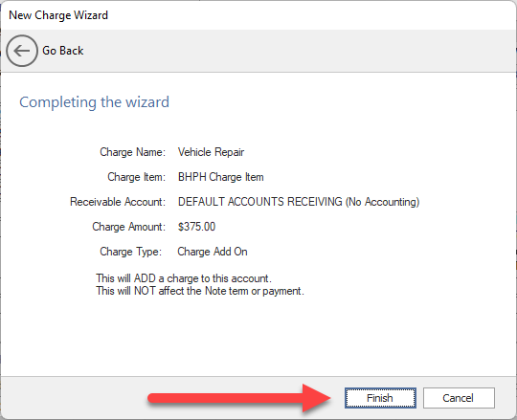Select the Charge Item label
Viewport: 517px width, 420px height.
tap(137, 177)
